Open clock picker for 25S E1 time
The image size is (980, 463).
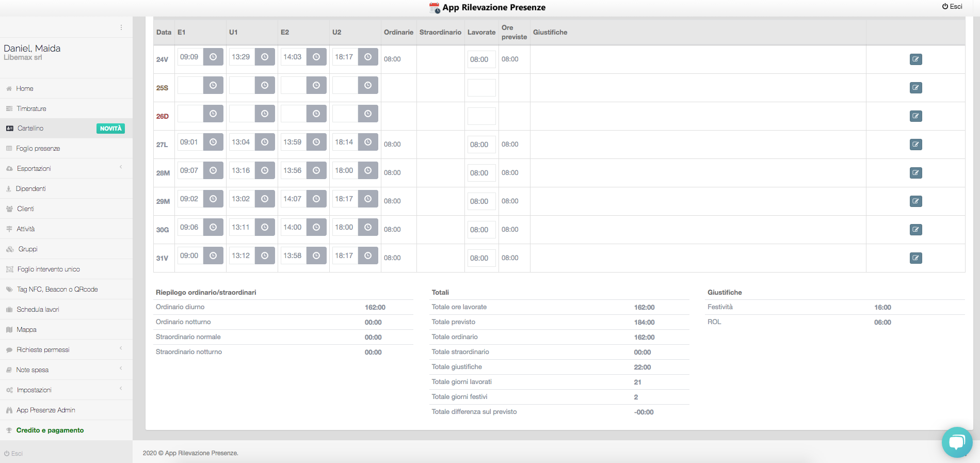(x=213, y=85)
